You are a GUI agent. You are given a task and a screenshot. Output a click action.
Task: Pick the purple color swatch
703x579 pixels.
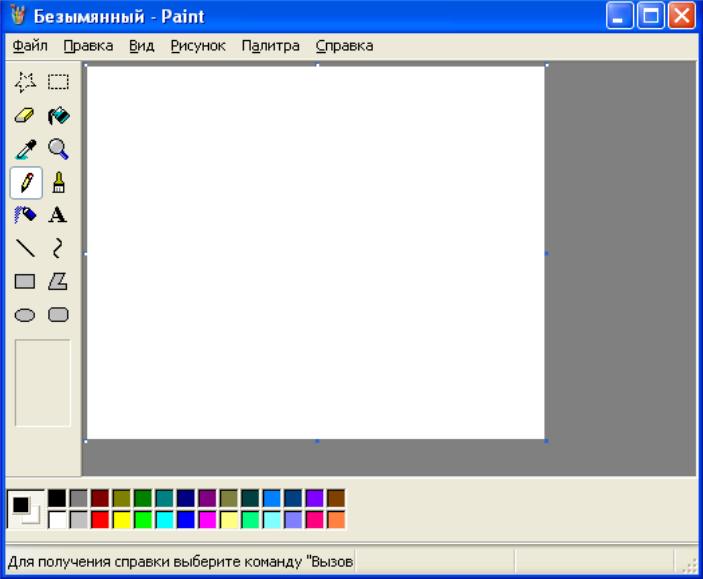point(207,498)
